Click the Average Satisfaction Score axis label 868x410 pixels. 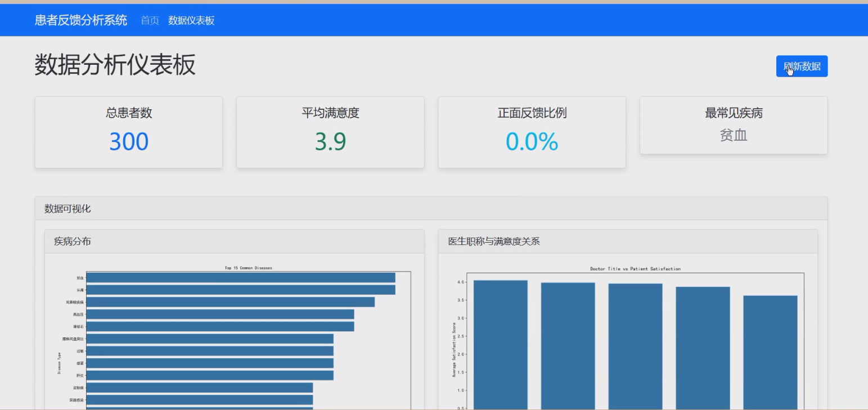(454, 350)
